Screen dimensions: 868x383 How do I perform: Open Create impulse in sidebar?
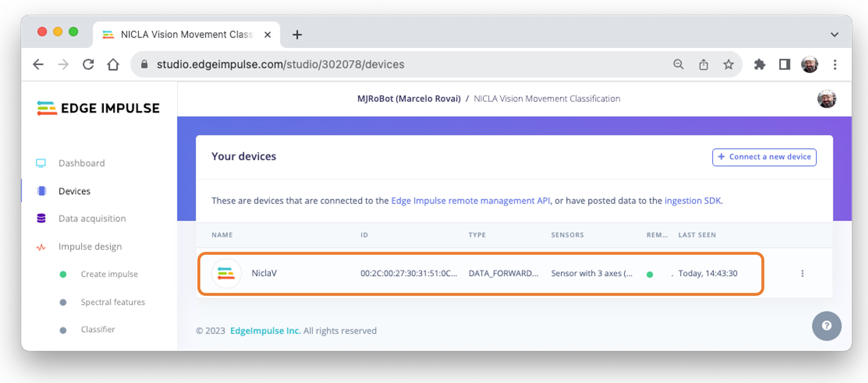click(109, 274)
